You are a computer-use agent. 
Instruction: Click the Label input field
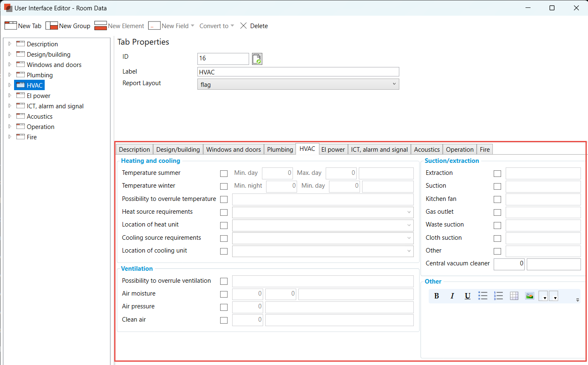pos(298,72)
